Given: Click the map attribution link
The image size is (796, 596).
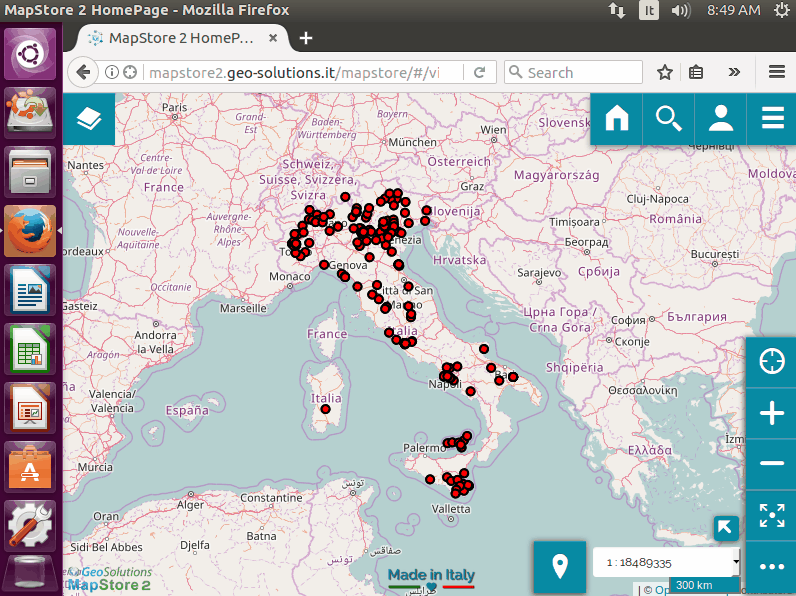Looking at the screenshot, I should (662, 589).
